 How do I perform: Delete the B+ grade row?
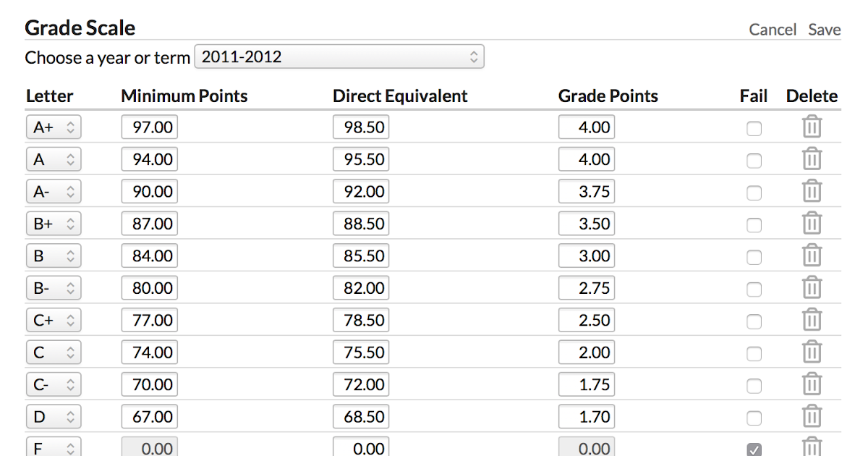[x=812, y=223]
